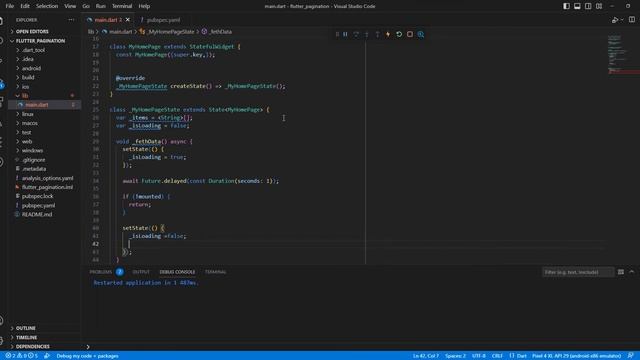Expand the Outline section

coord(44,328)
